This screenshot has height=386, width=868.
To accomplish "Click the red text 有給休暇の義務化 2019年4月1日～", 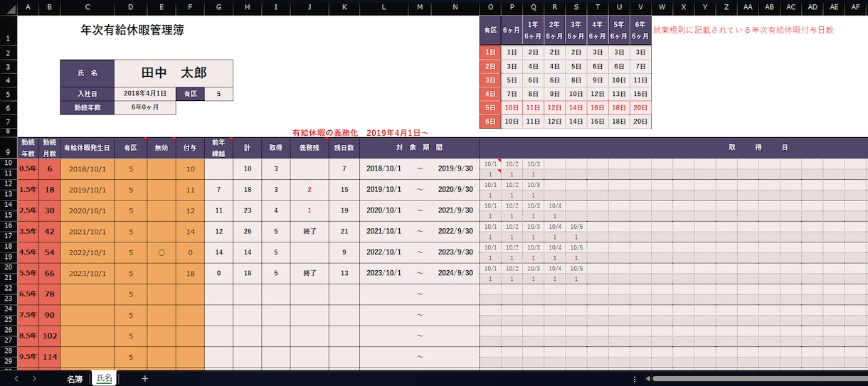I will pos(361,133).
